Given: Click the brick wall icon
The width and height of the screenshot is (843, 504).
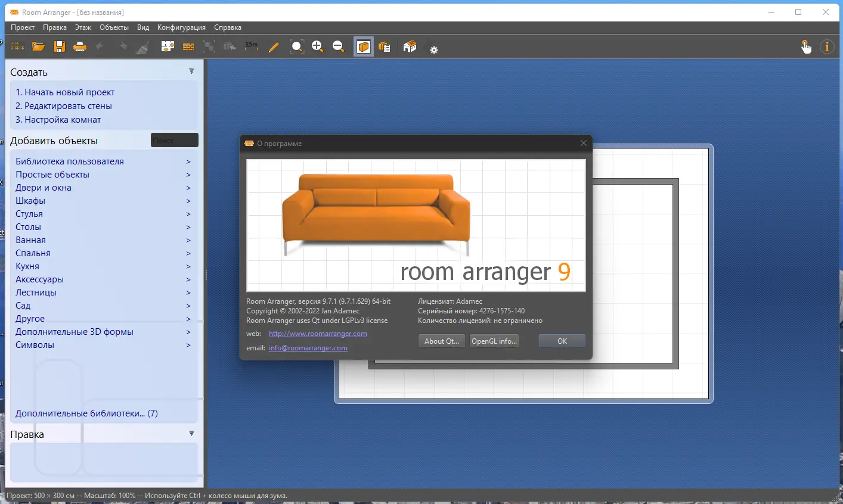Looking at the screenshot, I should pyautogui.click(x=188, y=46).
